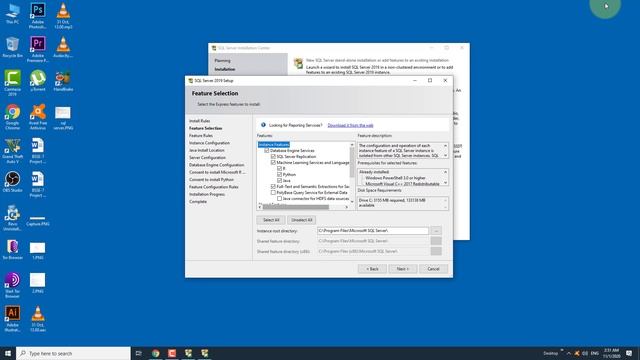
Task: Select Installation in SQL Server Installation Center
Action: [x=225, y=69]
